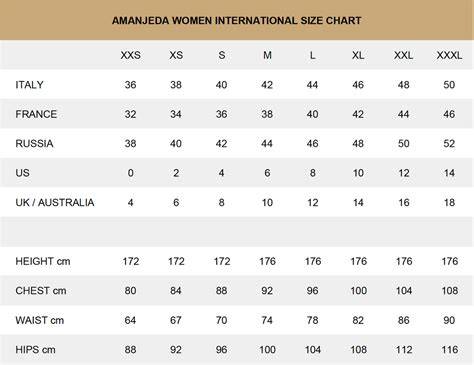The image size is (474, 365).
Task: Click the US row label
Action: tap(22, 173)
